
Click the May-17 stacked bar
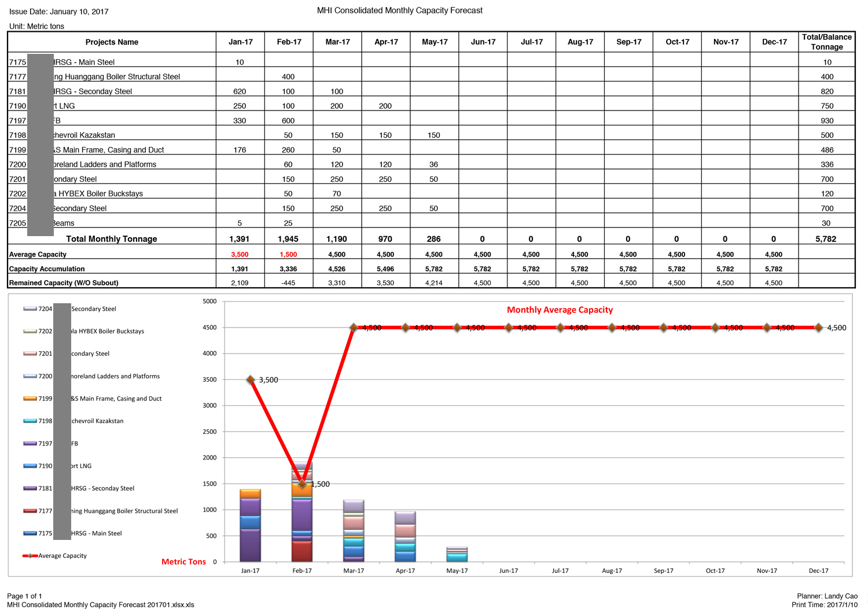click(x=457, y=554)
